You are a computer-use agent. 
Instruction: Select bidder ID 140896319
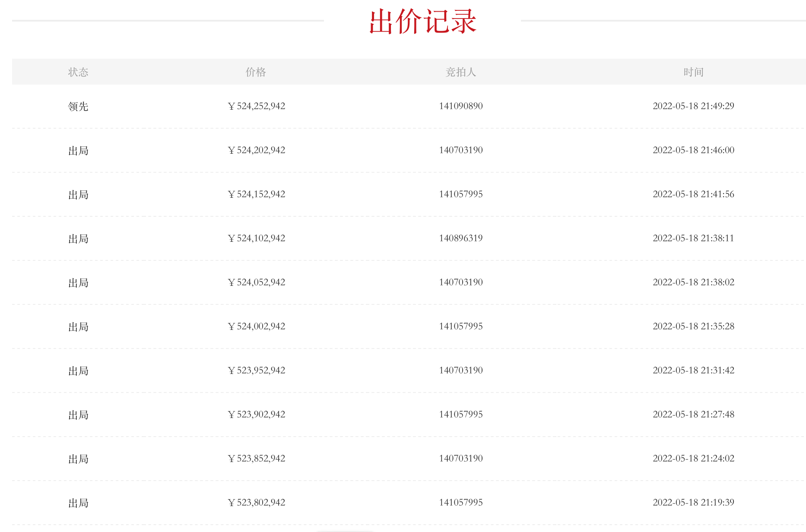(460, 238)
